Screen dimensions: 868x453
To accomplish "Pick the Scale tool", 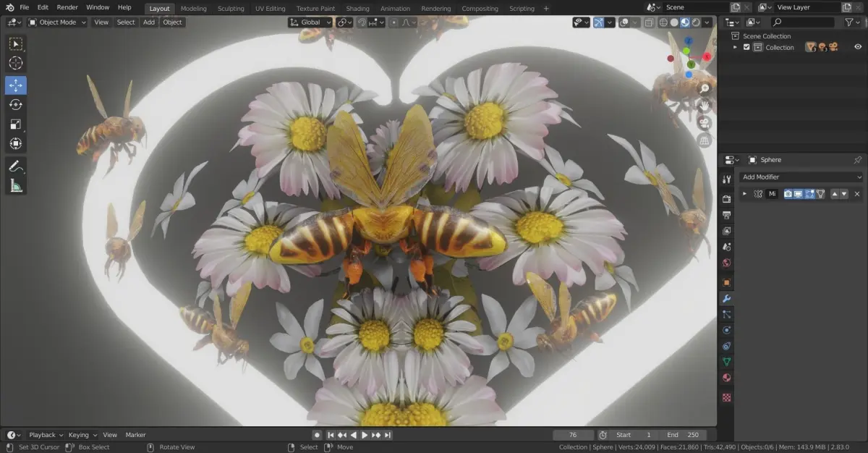I will click(16, 124).
